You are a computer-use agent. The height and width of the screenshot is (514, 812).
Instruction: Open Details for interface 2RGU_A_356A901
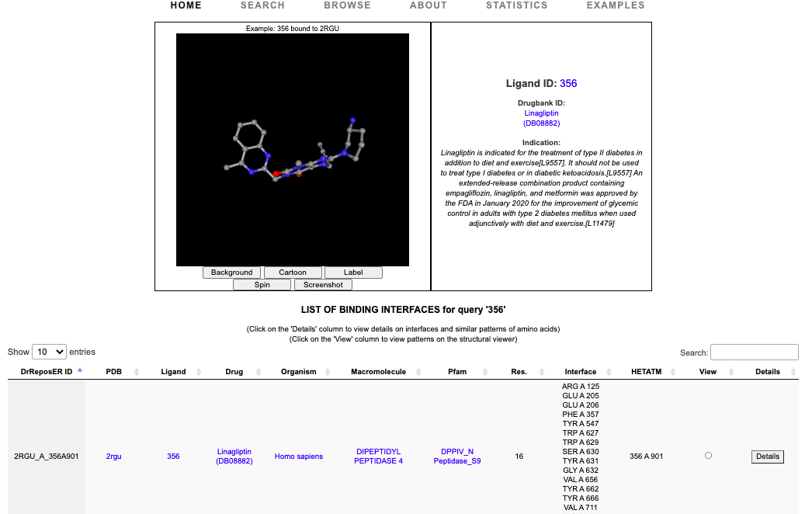[768, 457]
